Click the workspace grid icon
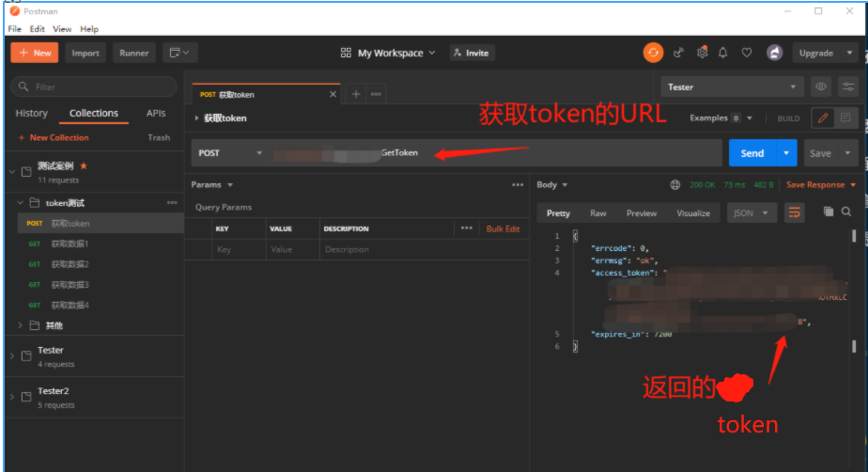Image resolution: width=868 pixels, height=472 pixels. click(346, 53)
